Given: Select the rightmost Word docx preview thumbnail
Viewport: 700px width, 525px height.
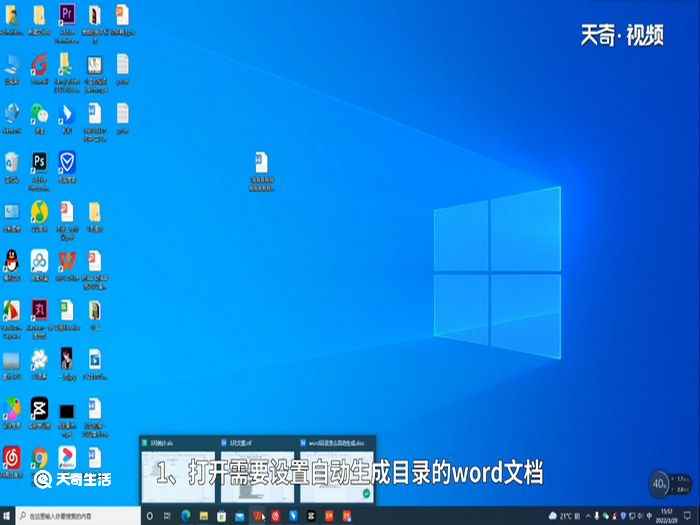Looking at the screenshot, I should tap(335, 465).
